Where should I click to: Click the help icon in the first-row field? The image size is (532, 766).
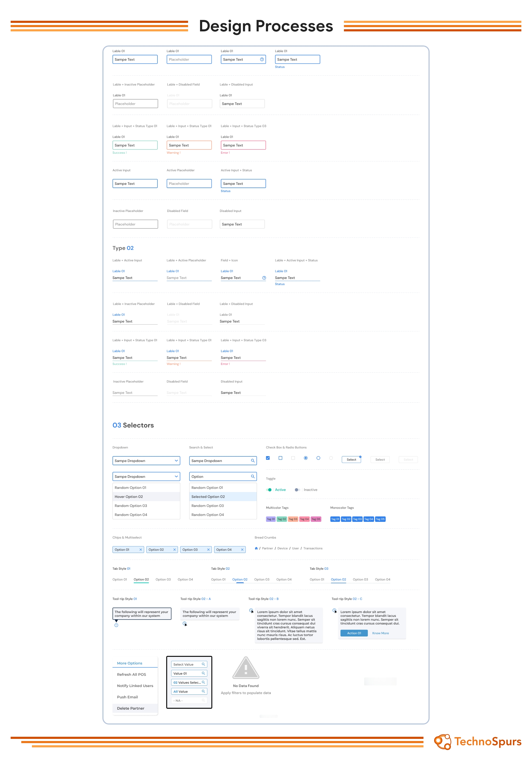262,59
